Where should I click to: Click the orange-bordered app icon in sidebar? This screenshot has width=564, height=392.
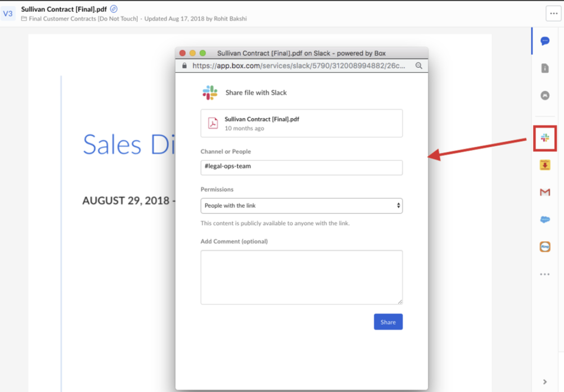coord(545,247)
